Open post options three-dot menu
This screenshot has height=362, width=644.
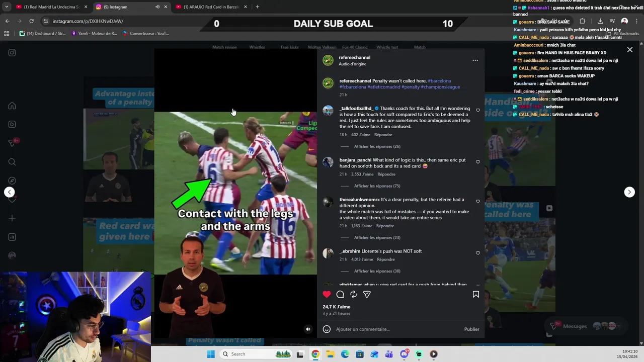(x=475, y=60)
